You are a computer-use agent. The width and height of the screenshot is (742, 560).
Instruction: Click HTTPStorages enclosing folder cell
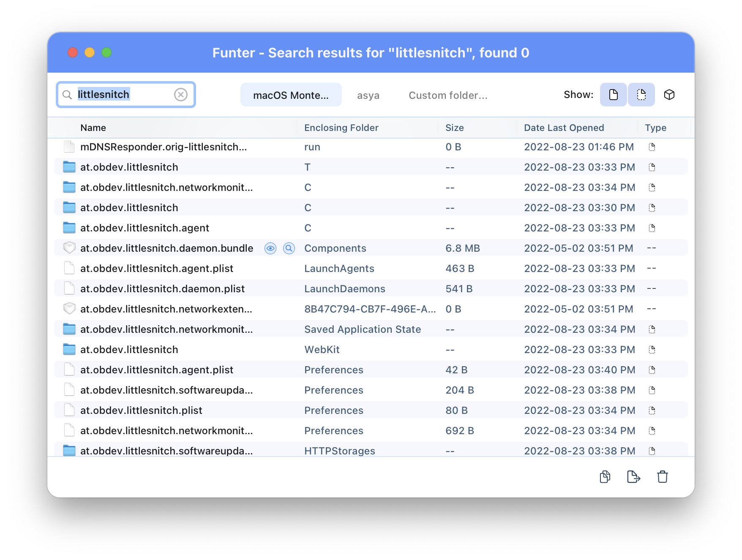click(x=340, y=451)
